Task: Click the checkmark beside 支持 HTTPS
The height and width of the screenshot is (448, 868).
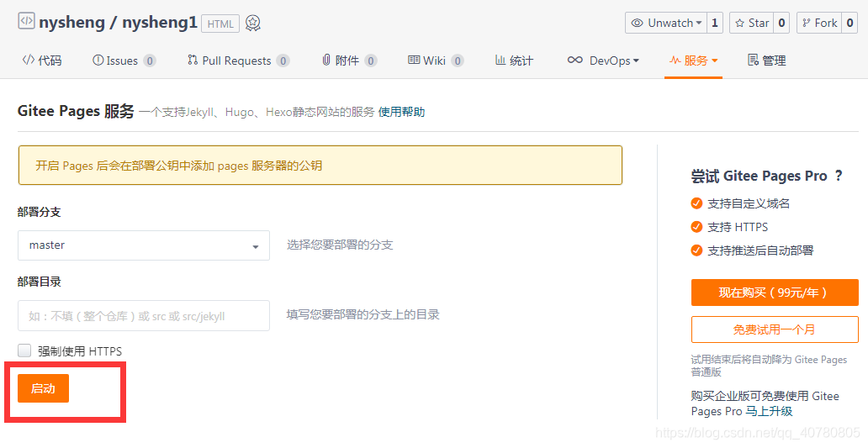Action: coord(696,227)
